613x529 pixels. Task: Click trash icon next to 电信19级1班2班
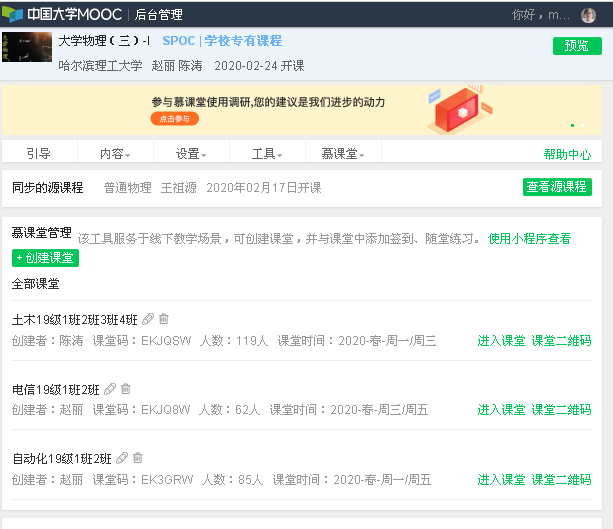(126, 389)
